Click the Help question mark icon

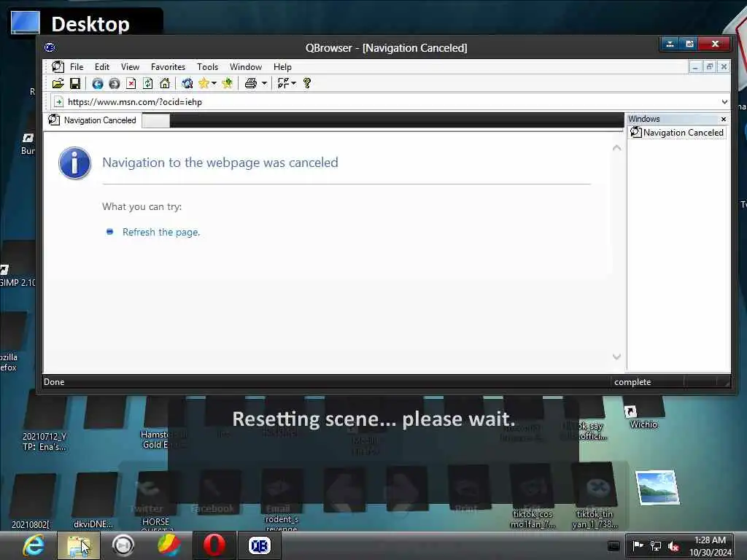tap(307, 83)
